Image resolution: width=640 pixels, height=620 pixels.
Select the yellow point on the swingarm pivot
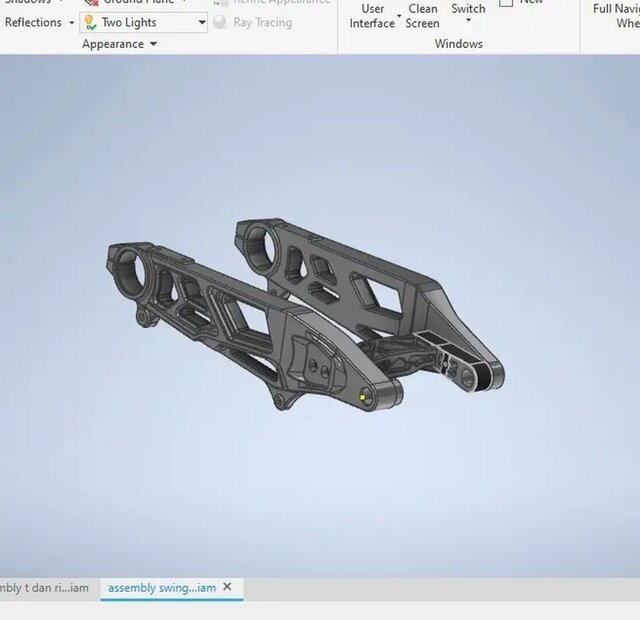pyautogui.click(x=362, y=397)
